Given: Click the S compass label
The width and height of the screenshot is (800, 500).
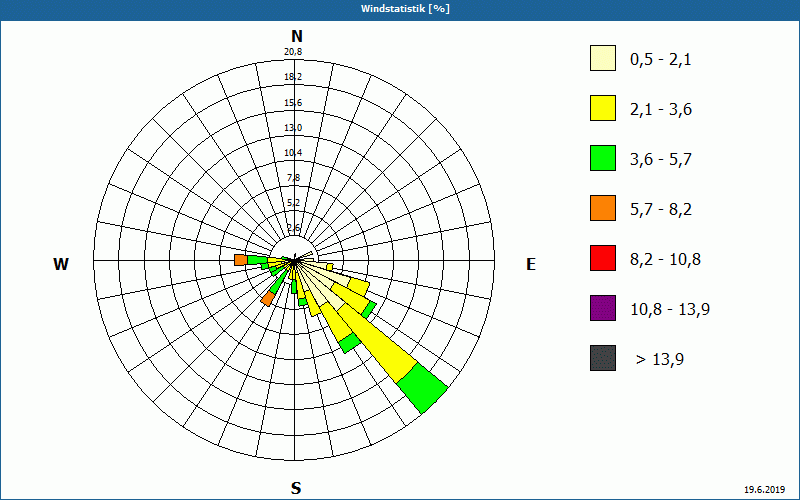Looking at the screenshot, I should (x=296, y=488).
